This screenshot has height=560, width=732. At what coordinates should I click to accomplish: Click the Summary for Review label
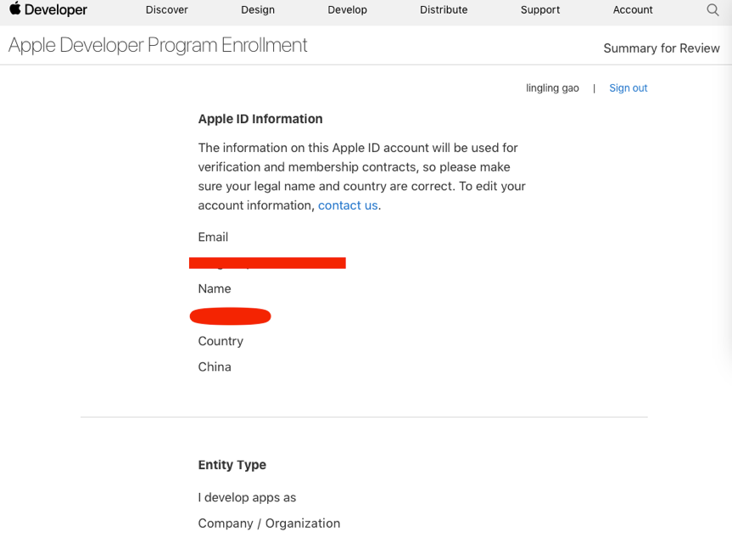[x=662, y=48]
